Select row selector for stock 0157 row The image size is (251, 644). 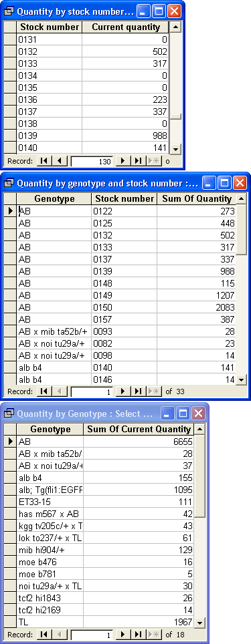10,319
